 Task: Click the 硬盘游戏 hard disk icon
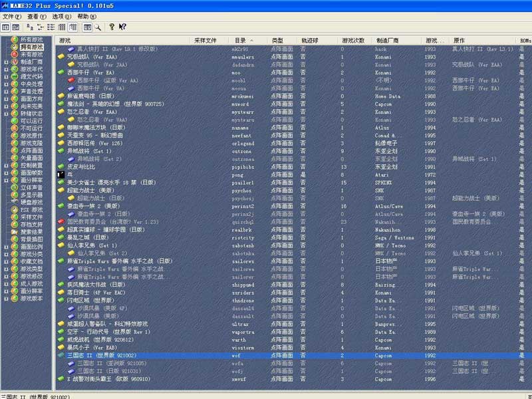tap(15, 202)
